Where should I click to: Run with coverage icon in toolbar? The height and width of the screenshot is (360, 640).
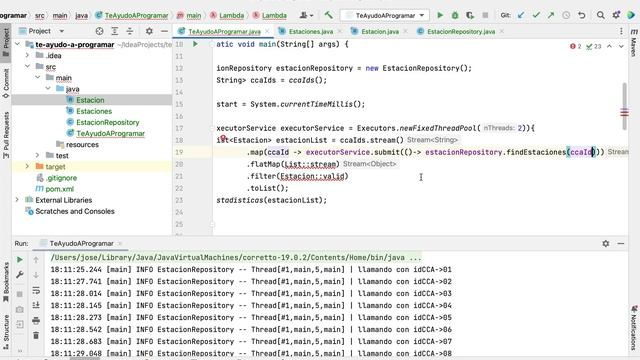[470, 16]
